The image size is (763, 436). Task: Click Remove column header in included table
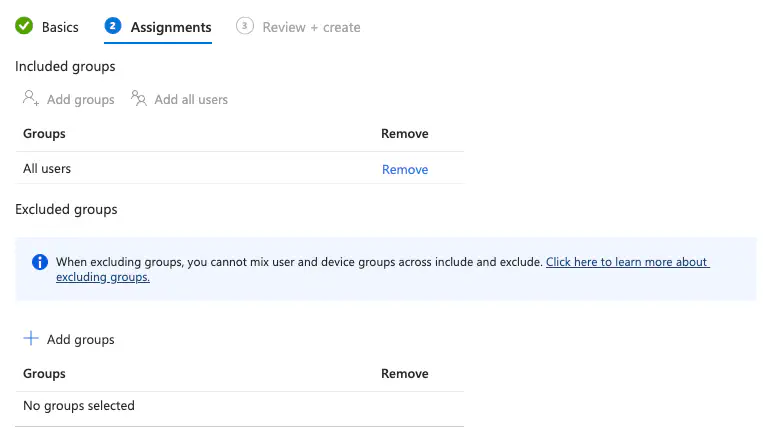pos(404,133)
